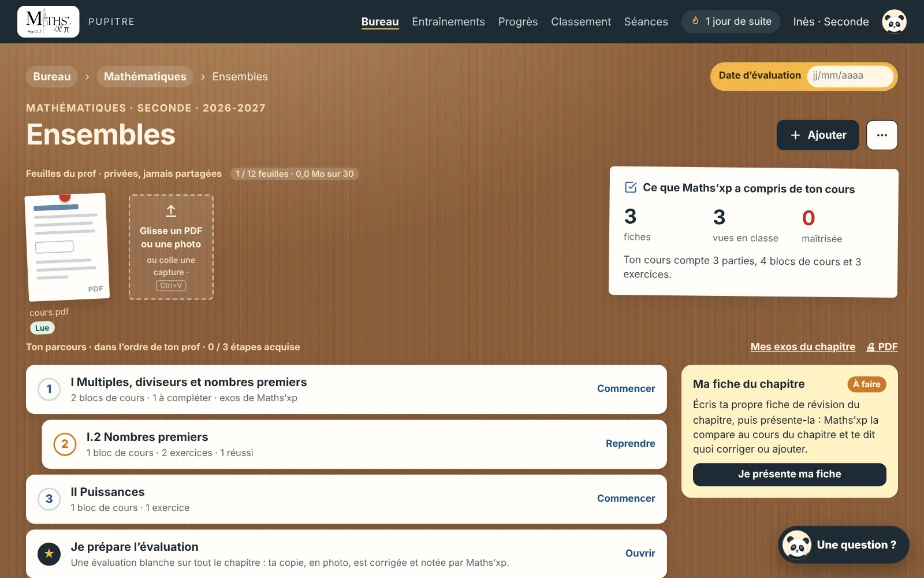The width and height of the screenshot is (924, 578).
Task: Open the Ajouter button
Action: 818,135
